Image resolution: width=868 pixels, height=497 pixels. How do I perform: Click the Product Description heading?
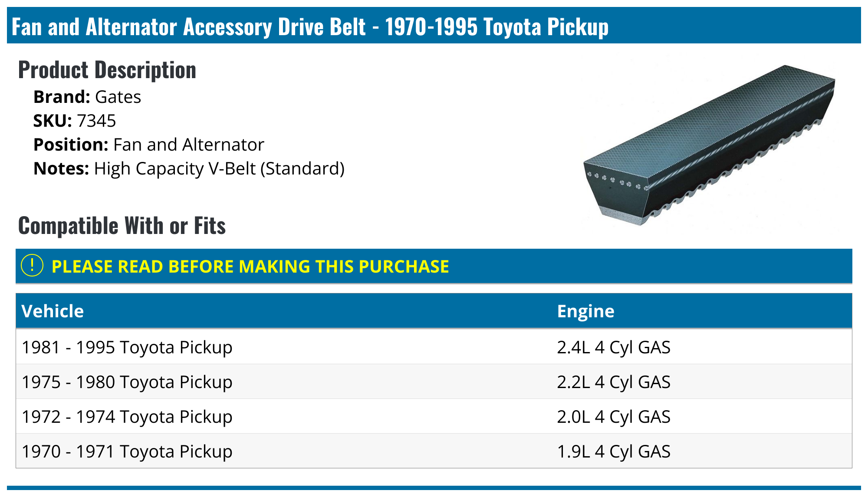pyautogui.click(x=107, y=70)
